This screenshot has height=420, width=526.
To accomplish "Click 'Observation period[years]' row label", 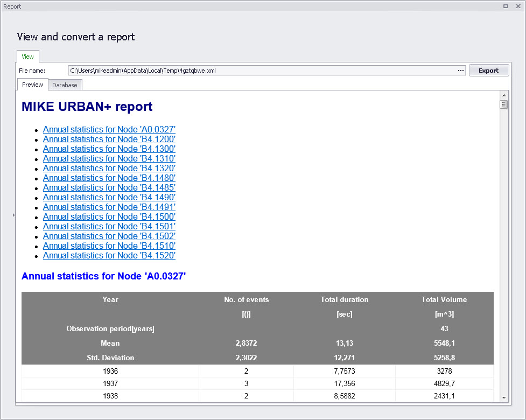I will point(110,329).
